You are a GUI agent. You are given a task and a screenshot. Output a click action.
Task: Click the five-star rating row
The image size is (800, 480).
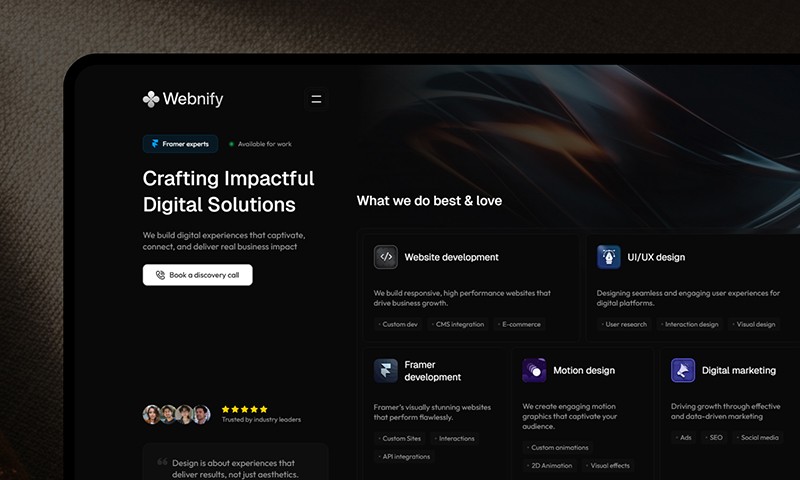[244, 409]
